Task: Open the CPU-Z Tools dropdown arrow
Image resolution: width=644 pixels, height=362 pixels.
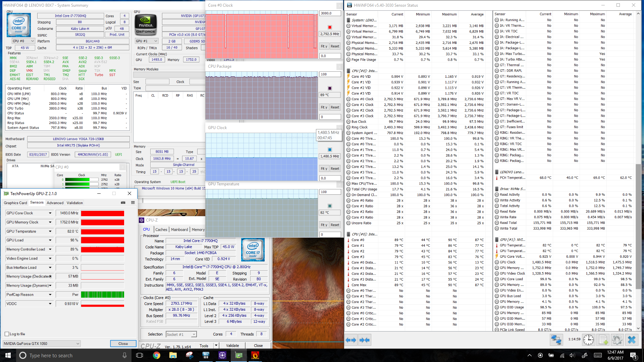Action: tap(216, 346)
